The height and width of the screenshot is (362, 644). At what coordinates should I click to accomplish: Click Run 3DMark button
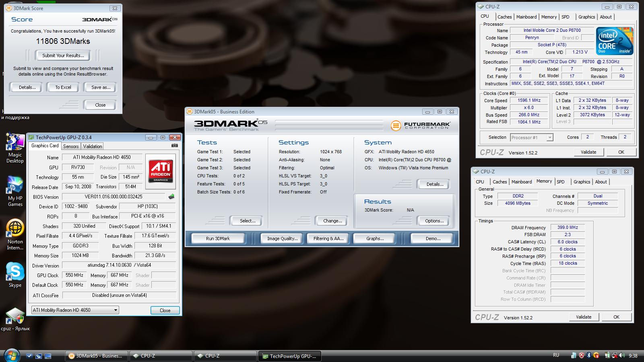pyautogui.click(x=218, y=239)
